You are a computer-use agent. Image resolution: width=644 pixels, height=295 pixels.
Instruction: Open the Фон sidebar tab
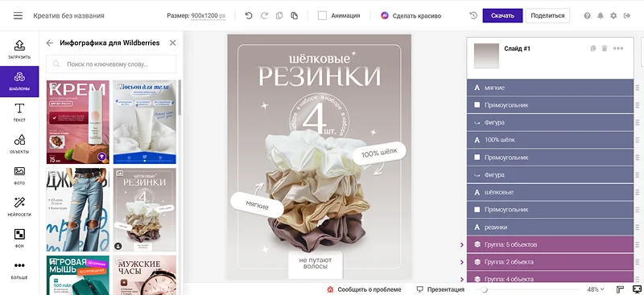click(19, 239)
